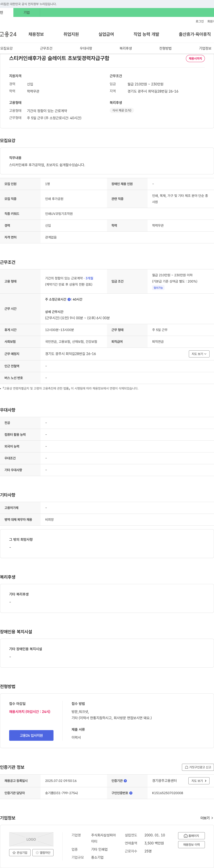Click the 인쇄 후가공원 job type value
The height and width of the screenshot is (868, 214).
pyautogui.click(x=54, y=199)
